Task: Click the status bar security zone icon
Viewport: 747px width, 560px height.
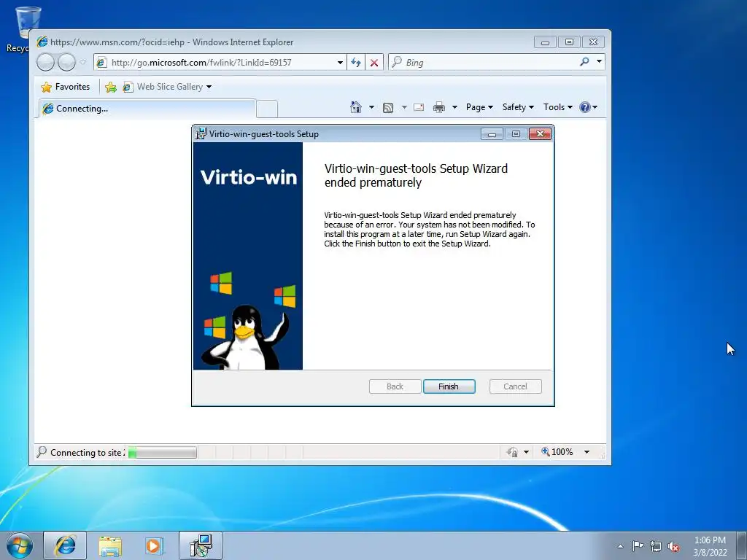Action: click(513, 452)
